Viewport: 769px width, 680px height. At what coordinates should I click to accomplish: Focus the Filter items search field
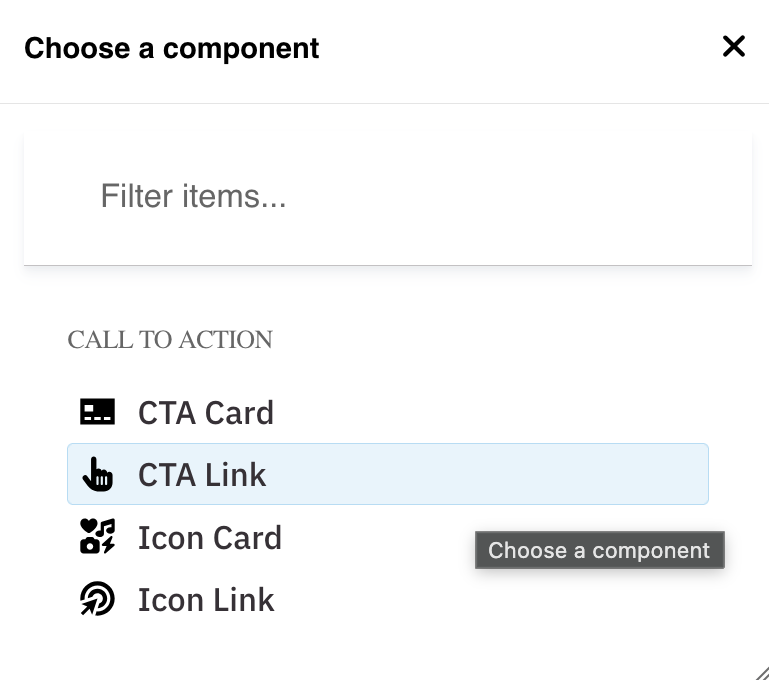[x=388, y=196]
